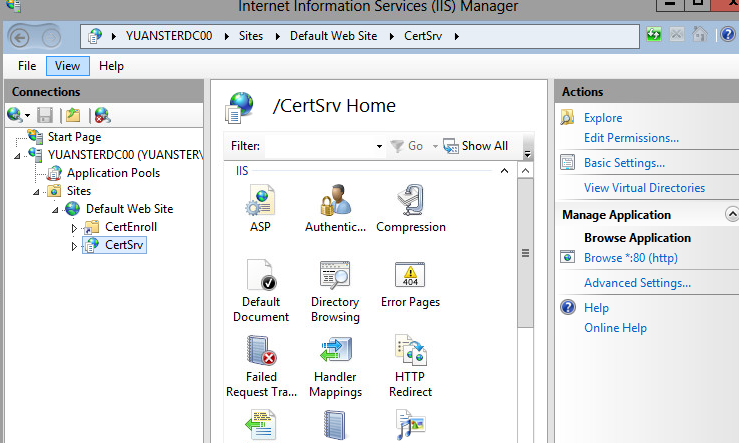The width and height of the screenshot is (739, 443).
Task: Click the Home toolbar icon
Action: pos(700,34)
